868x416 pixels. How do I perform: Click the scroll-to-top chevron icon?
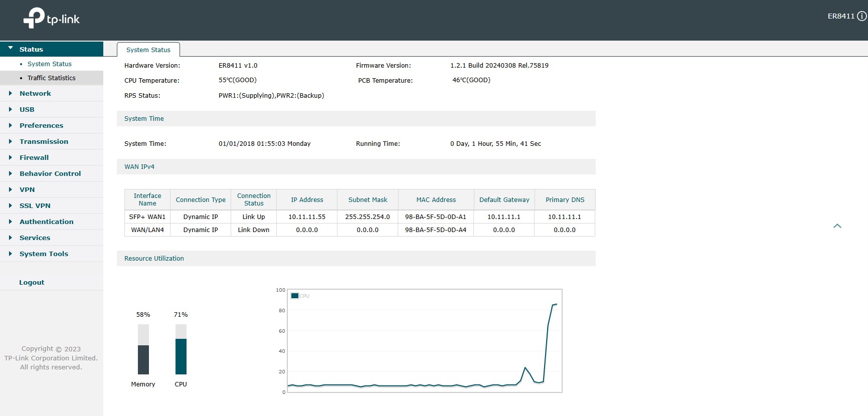pyautogui.click(x=837, y=226)
